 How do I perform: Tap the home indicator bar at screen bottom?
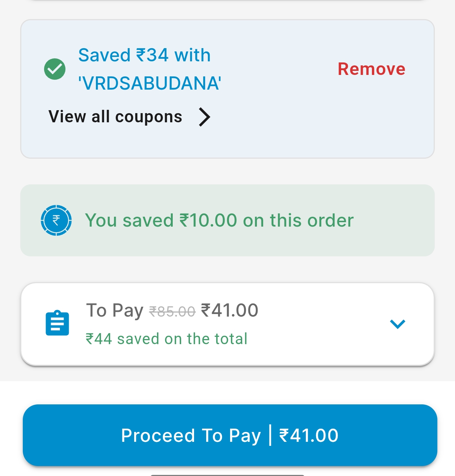pyautogui.click(x=227, y=475)
